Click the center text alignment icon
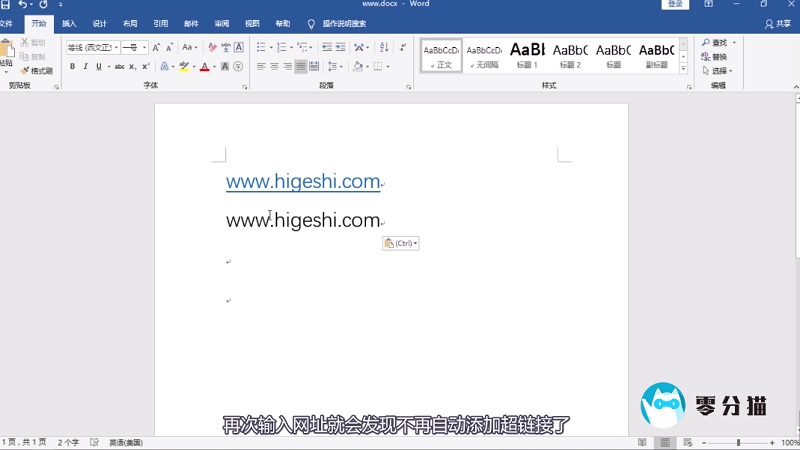The height and width of the screenshot is (450, 800). click(x=274, y=67)
